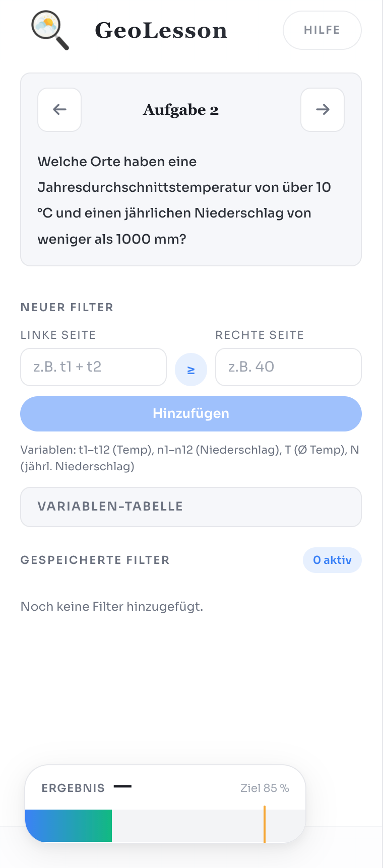Click the Gespeicherte Filter heading
The width and height of the screenshot is (383, 868).
click(x=95, y=560)
